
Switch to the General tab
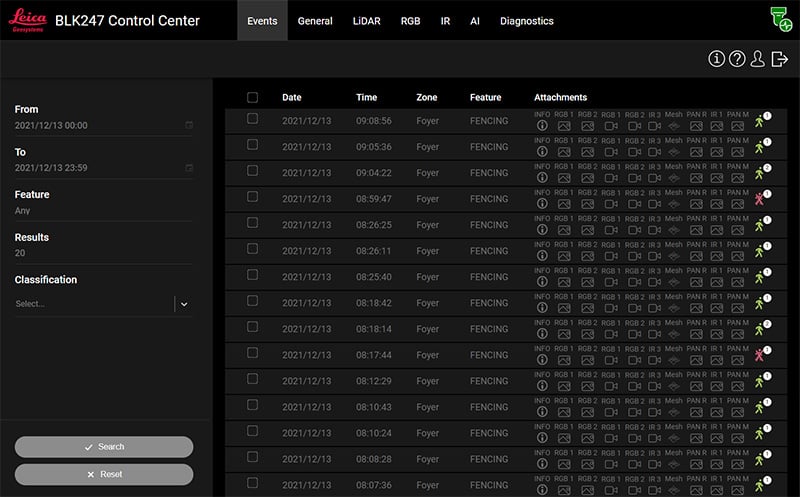(x=315, y=21)
